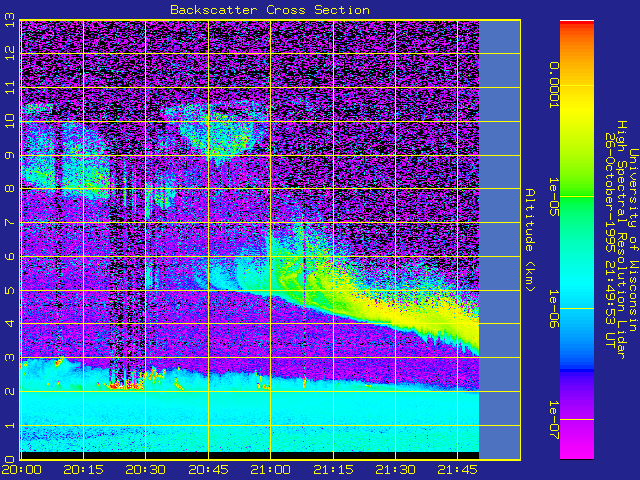The image size is (640, 480).
Task: Click the altitude 10 axis label
Action: coord(10,121)
